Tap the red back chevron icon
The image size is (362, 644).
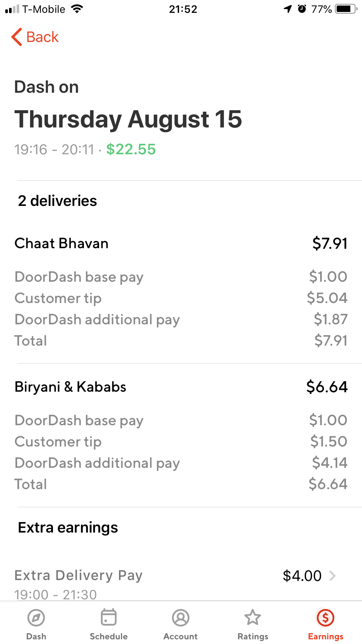click(17, 37)
